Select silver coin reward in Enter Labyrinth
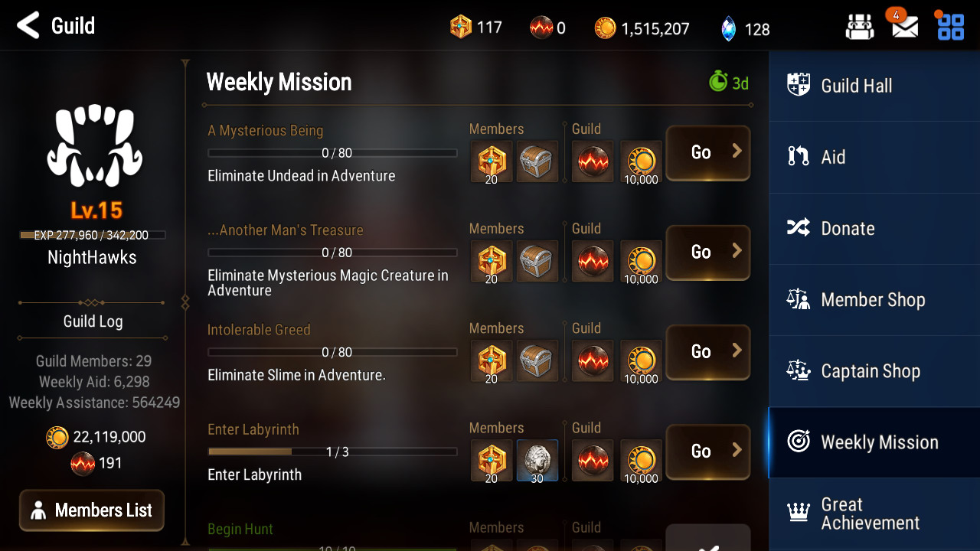This screenshot has height=551, width=980. point(537,461)
